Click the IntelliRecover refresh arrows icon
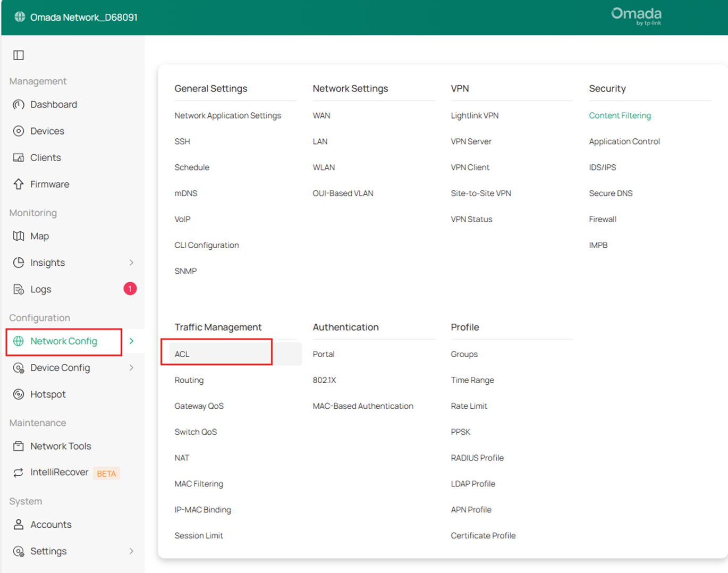Image resolution: width=728 pixels, height=573 pixels. [19, 473]
